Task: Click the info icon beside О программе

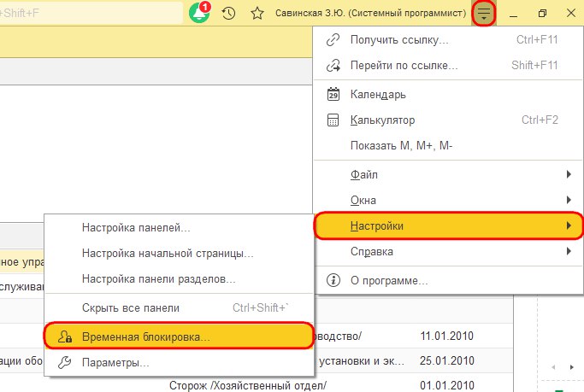Action: [333, 280]
